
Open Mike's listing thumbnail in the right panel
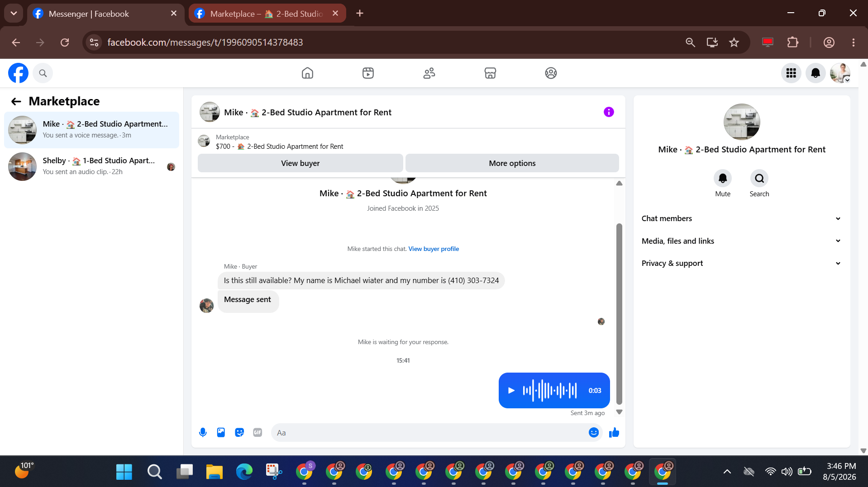(x=741, y=122)
